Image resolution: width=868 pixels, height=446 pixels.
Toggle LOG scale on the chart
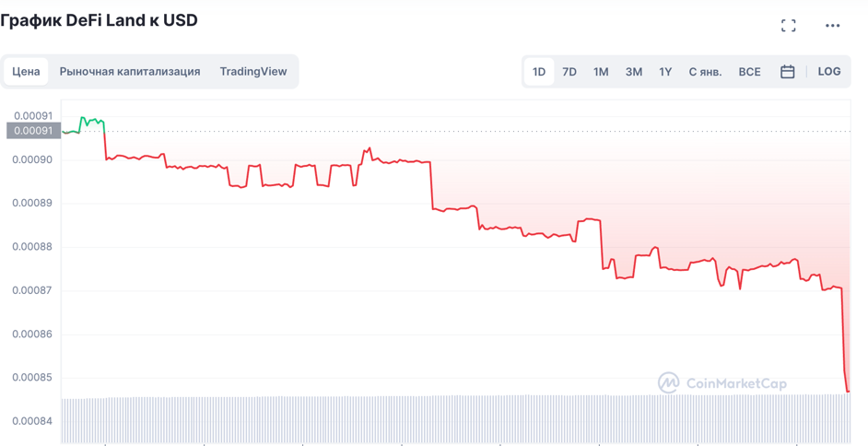[x=828, y=72]
